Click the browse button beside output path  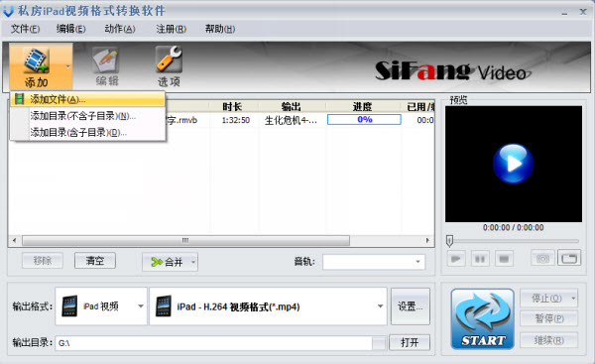pyautogui.click(x=379, y=343)
